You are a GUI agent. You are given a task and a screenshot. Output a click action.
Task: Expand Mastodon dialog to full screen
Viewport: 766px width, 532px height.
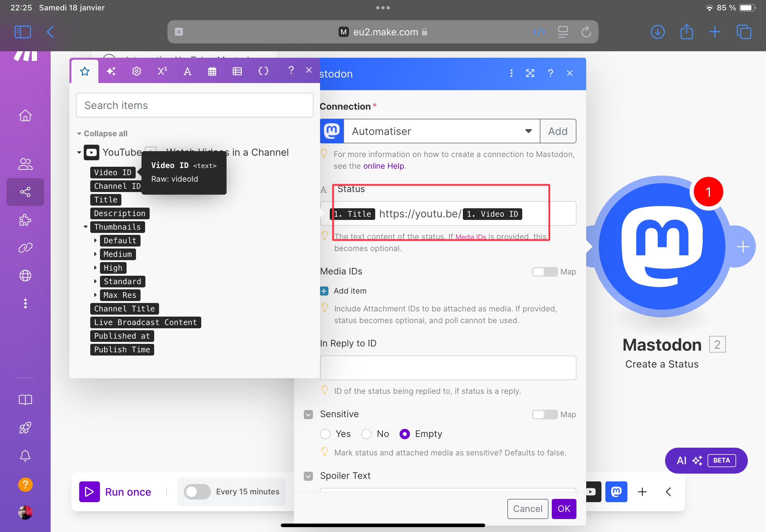click(x=530, y=73)
